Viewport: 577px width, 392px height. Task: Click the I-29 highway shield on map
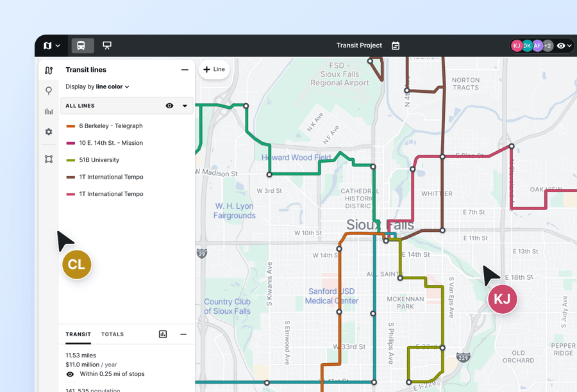(202, 254)
